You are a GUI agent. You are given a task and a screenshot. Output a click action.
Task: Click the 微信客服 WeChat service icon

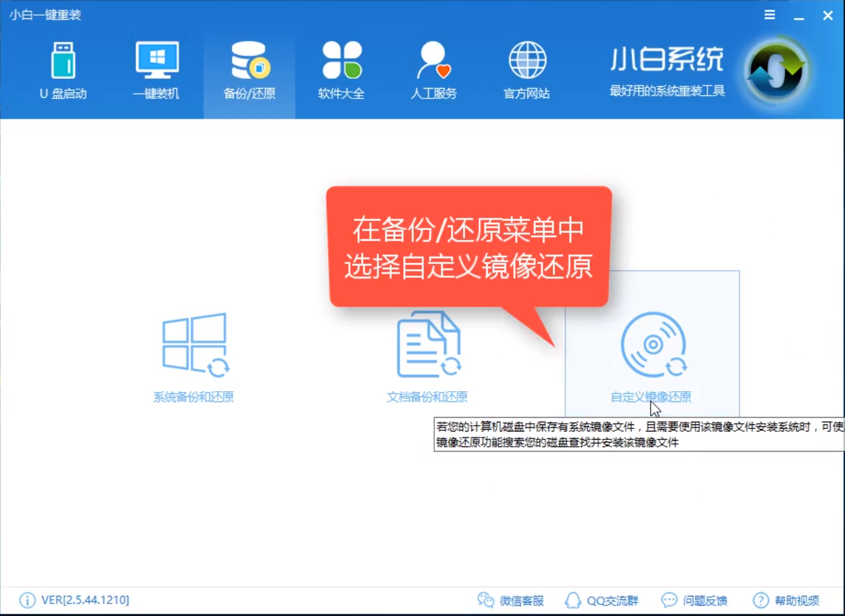[486, 600]
